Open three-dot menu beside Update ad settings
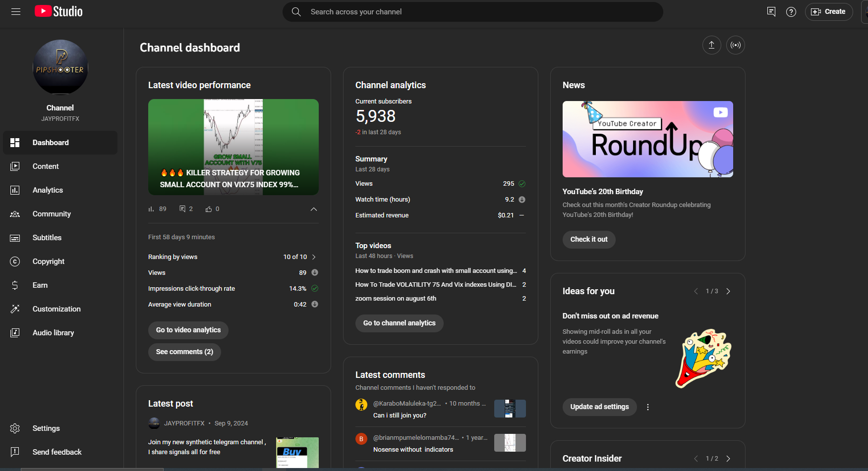This screenshot has width=868, height=471. (x=648, y=407)
